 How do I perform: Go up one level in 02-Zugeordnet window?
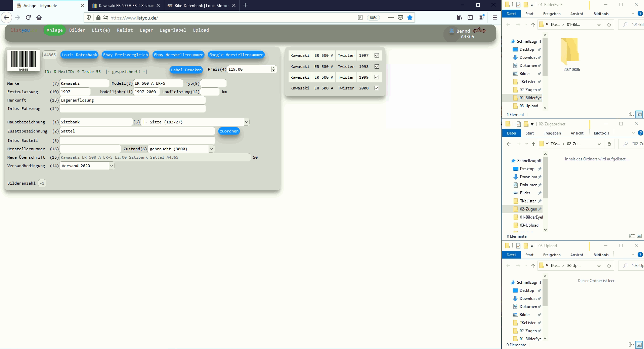533,144
